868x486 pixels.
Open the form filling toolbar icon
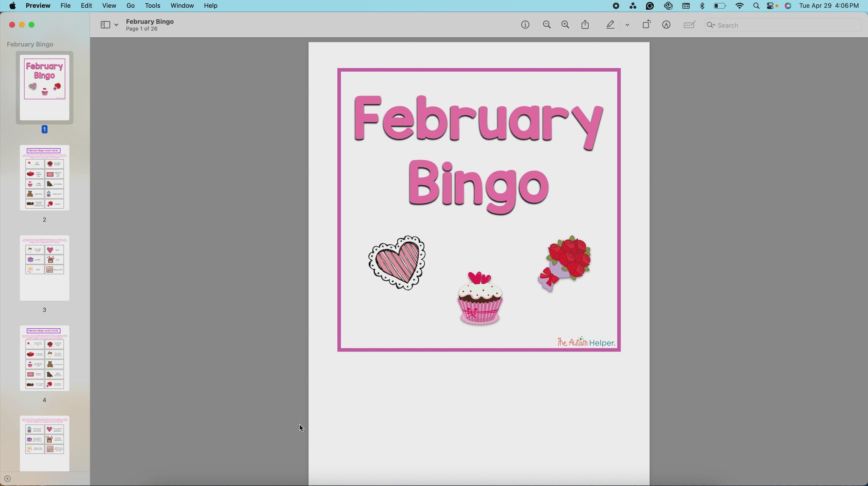coord(690,25)
